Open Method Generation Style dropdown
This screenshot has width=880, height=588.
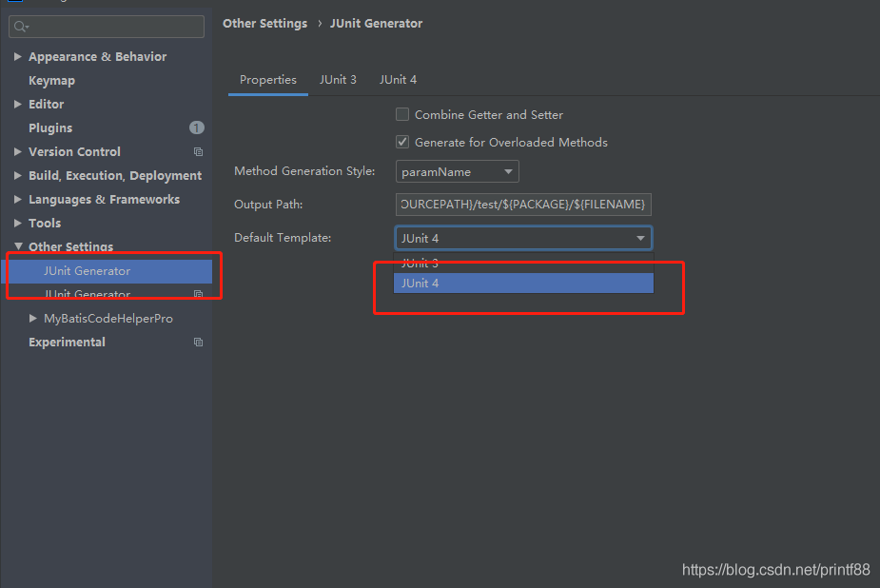[457, 172]
